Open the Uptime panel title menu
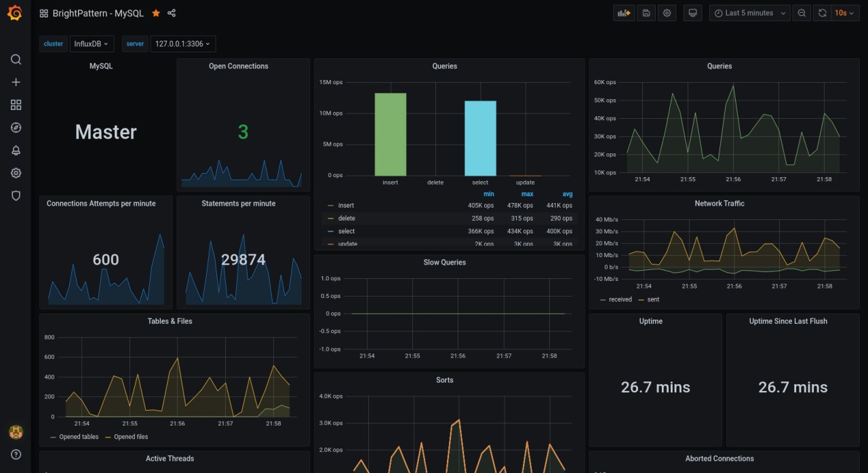Viewport: 868px width, 473px height. tap(650, 321)
